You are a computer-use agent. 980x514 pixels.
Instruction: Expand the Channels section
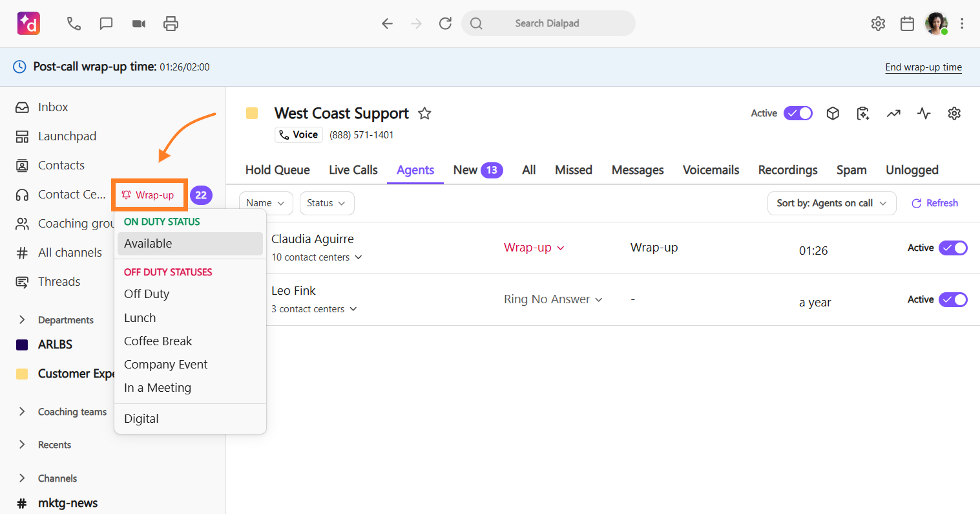[22, 478]
